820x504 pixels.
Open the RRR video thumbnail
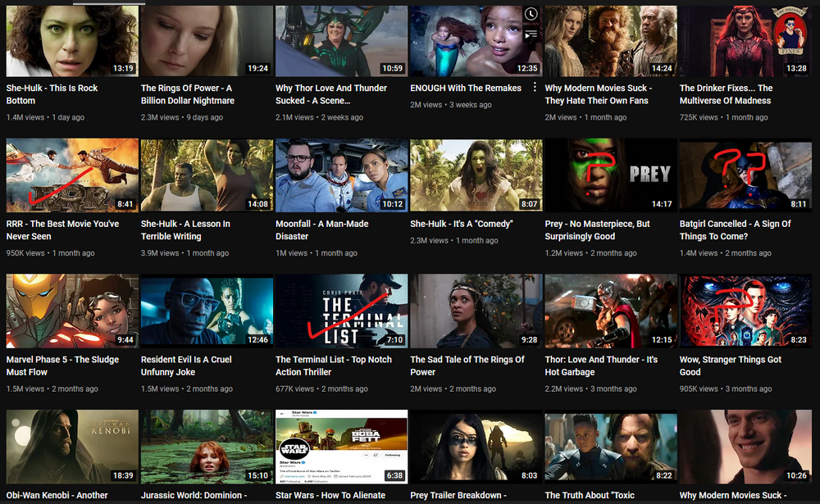pos(72,175)
